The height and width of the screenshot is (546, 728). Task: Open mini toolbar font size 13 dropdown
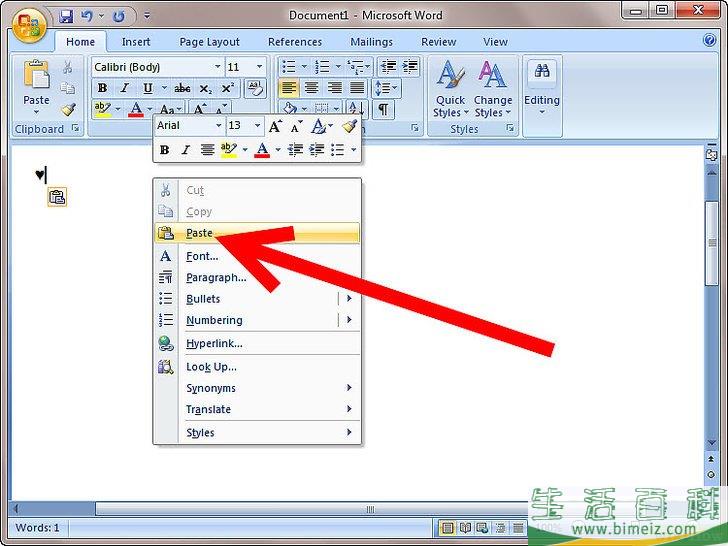pyautogui.click(x=257, y=125)
